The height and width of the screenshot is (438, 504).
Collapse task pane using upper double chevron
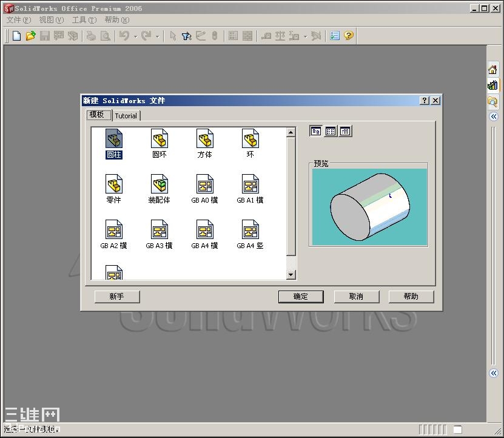494,116
